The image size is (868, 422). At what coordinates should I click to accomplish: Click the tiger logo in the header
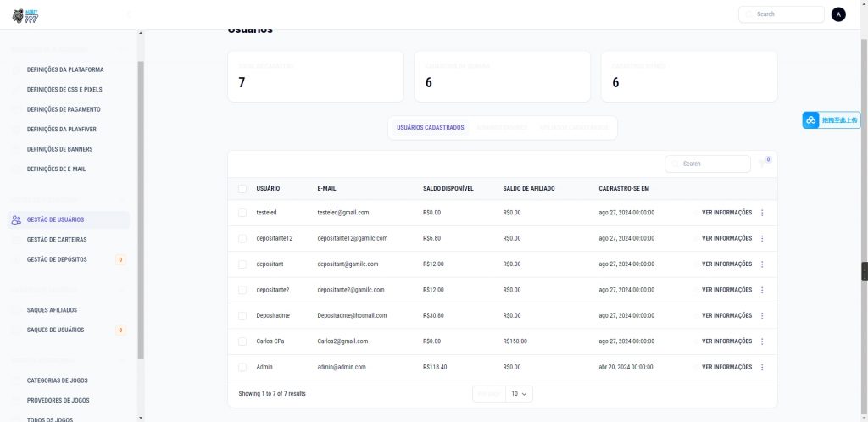pos(18,14)
